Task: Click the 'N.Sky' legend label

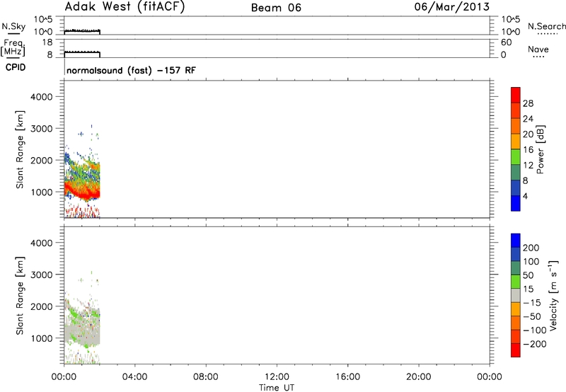Action: [13, 26]
